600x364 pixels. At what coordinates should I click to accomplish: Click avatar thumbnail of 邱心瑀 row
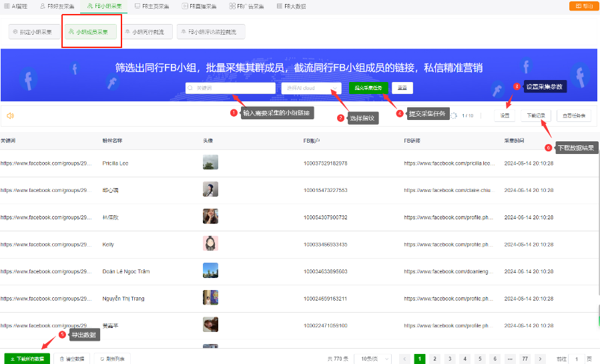[x=210, y=189]
